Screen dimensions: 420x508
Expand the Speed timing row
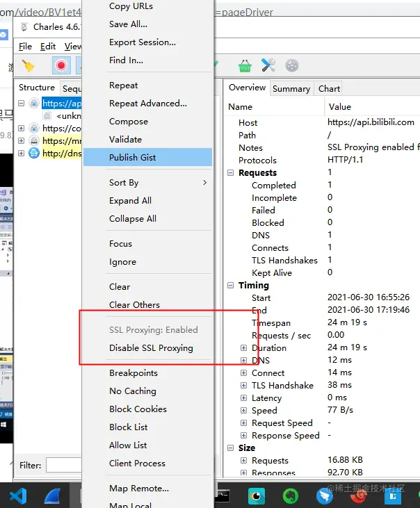coord(243,410)
